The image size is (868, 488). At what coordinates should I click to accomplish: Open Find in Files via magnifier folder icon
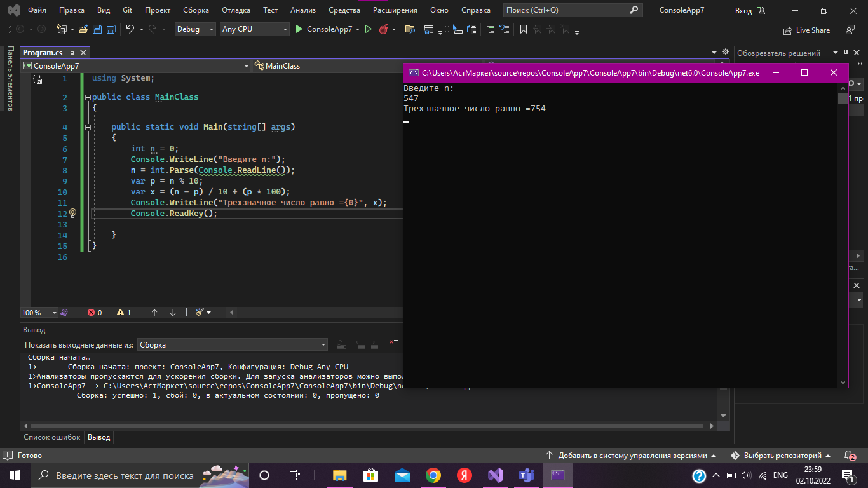[410, 29]
